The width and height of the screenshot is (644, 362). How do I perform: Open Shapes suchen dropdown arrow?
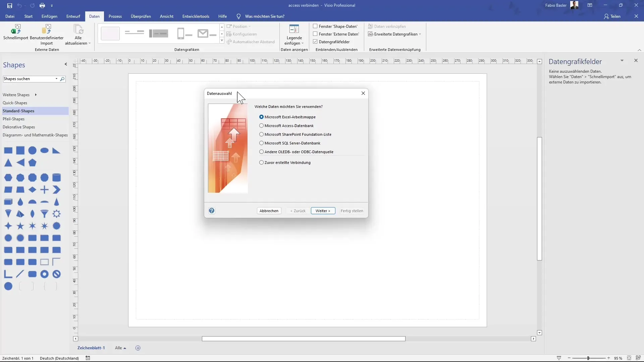pos(56,79)
